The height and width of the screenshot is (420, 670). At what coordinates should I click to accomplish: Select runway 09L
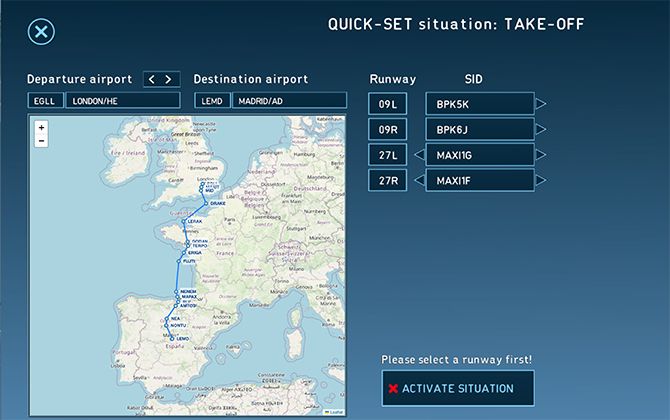(x=388, y=104)
